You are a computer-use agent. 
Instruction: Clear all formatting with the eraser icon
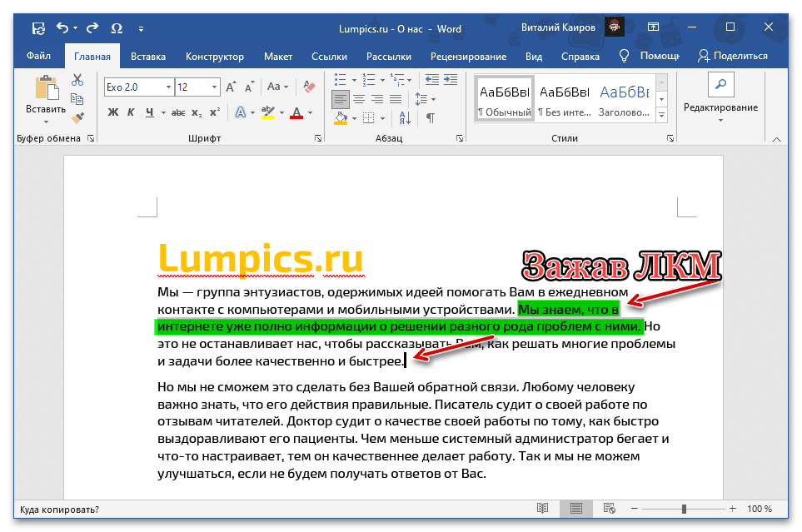point(309,87)
